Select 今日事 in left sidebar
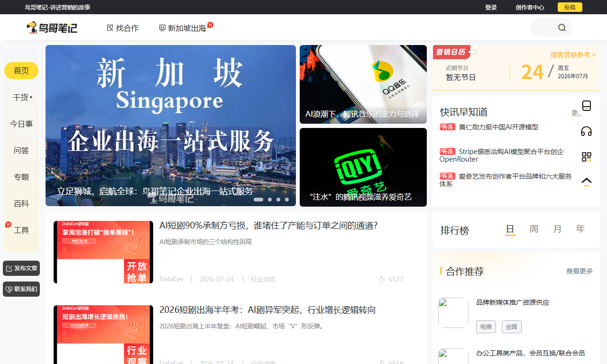607x364 pixels. pos(21,124)
